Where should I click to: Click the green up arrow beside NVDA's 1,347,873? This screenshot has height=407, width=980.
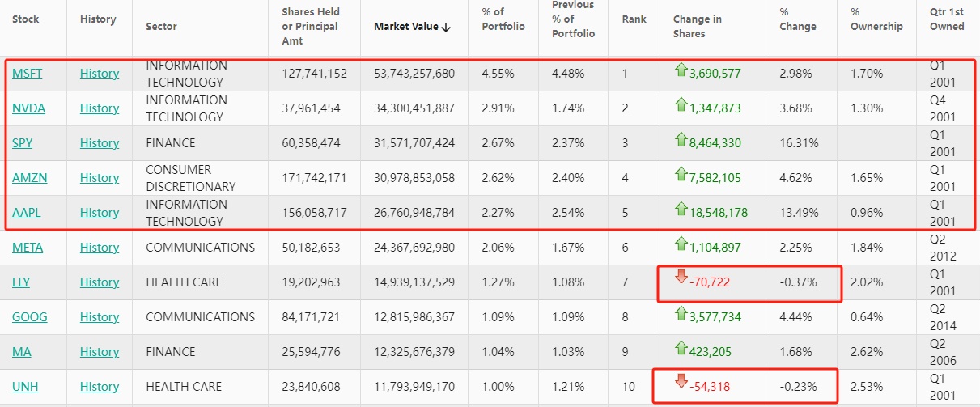(681, 106)
